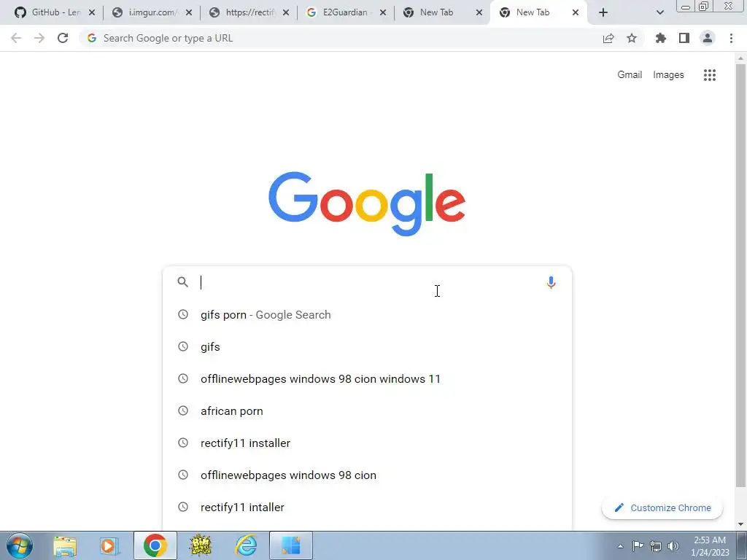The height and width of the screenshot is (560, 747).
Task: Open the Extensions puzzle icon
Action: pos(660,38)
